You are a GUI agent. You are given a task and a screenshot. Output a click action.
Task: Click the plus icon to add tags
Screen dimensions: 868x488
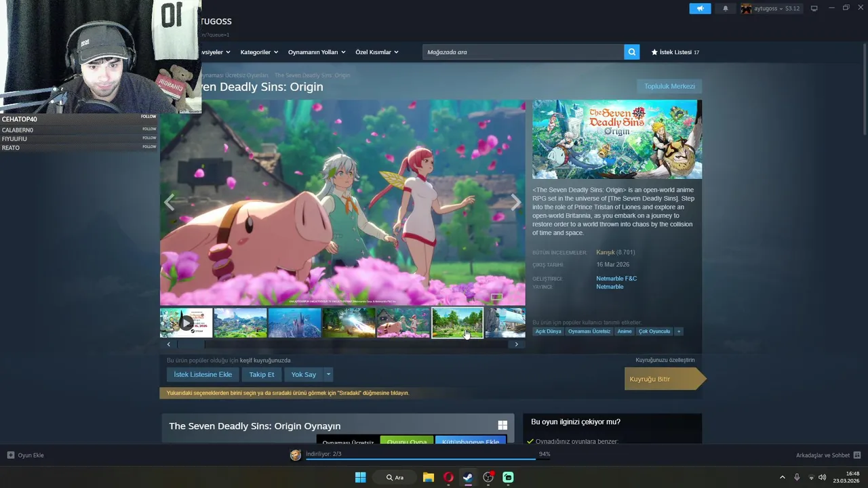(678, 331)
